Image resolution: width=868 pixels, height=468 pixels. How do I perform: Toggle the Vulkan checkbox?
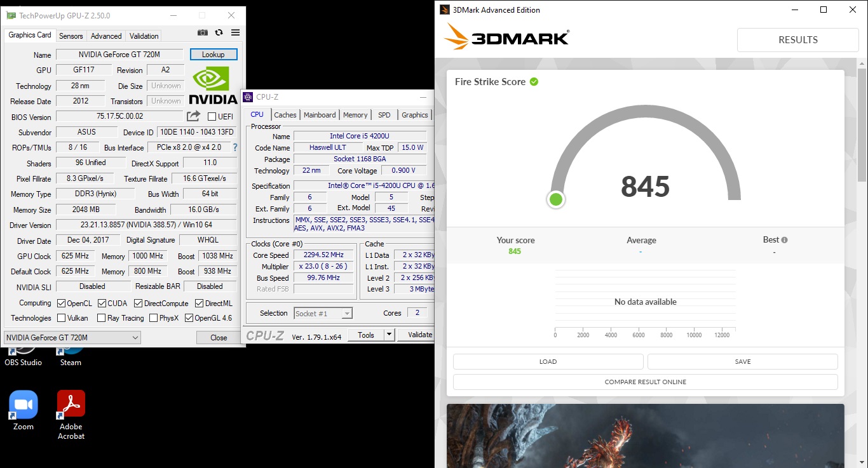click(x=62, y=318)
